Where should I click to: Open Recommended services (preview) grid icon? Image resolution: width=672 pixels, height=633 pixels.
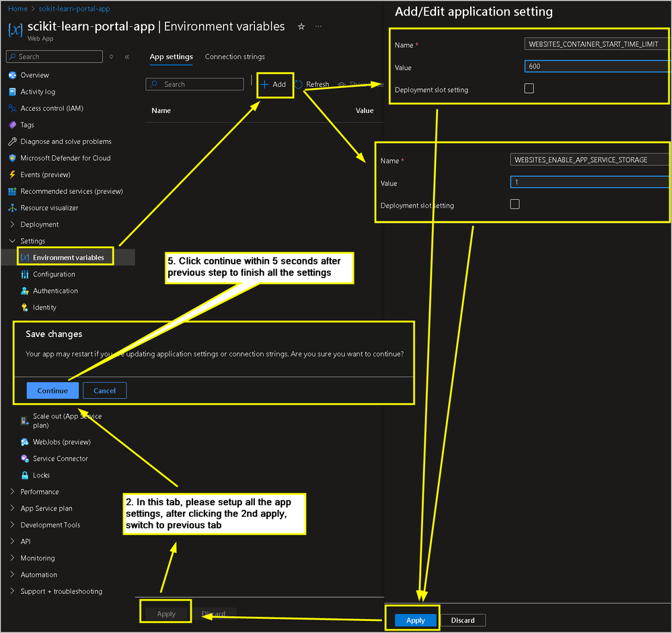[x=12, y=191]
